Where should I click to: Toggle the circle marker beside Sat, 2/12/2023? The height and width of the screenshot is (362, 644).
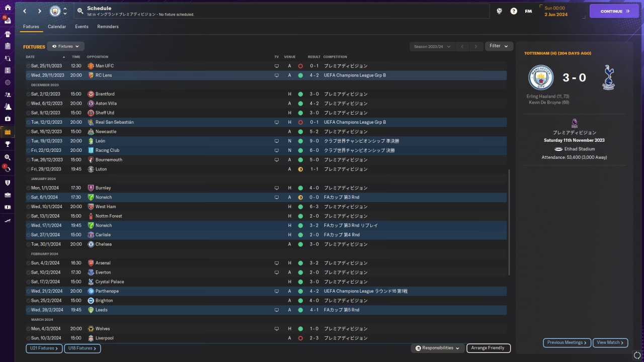(28, 94)
